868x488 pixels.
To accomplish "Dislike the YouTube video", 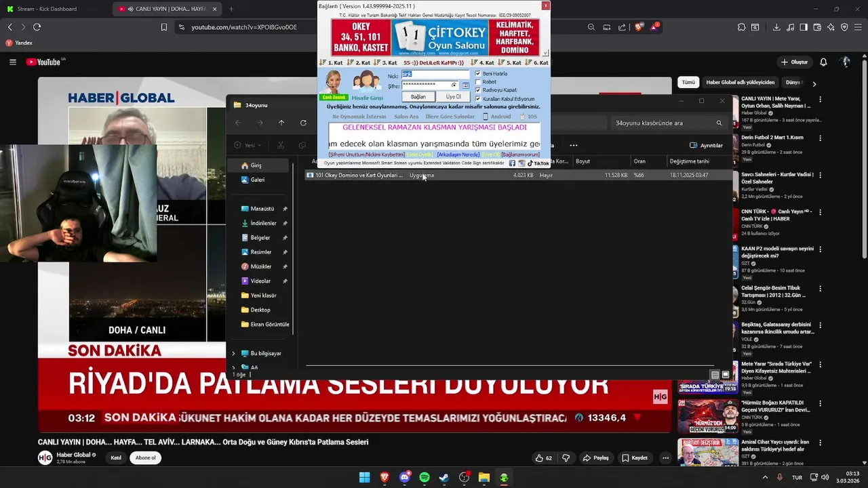I will click(566, 457).
